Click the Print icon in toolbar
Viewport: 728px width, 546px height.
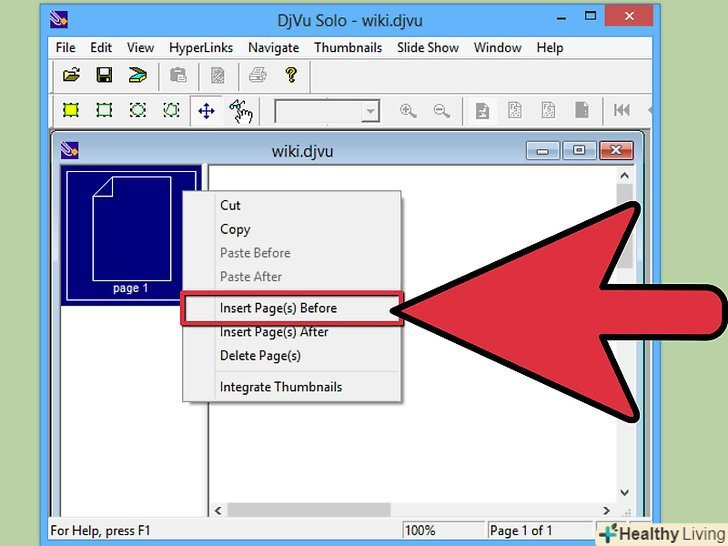[x=258, y=75]
